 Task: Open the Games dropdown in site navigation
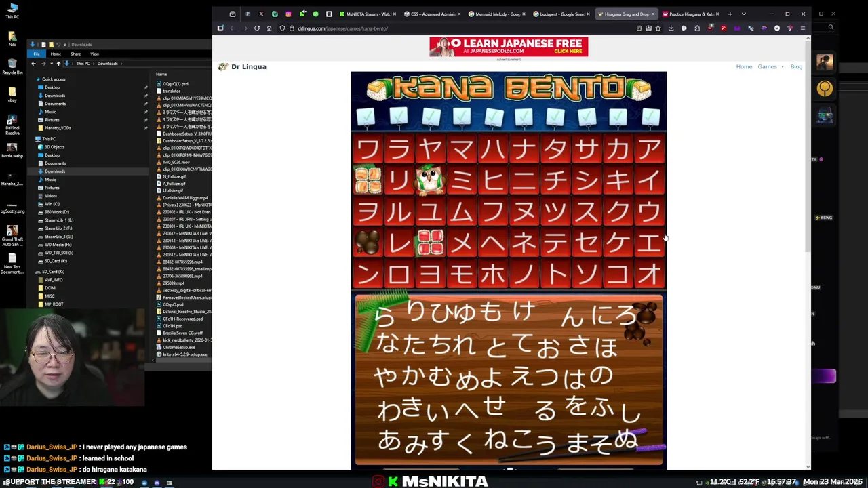tap(770, 66)
